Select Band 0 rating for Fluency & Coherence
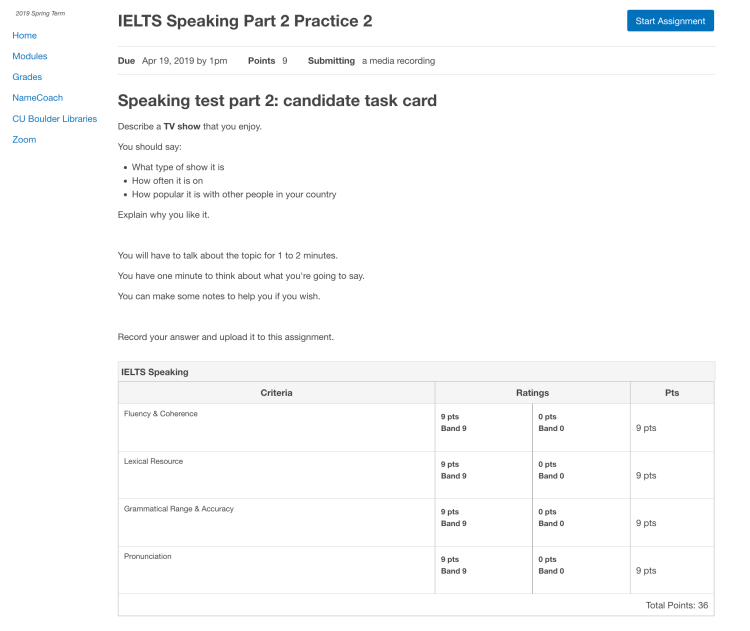This screenshot has height=631, width=750. pyautogui.click(x=581, y=427)
